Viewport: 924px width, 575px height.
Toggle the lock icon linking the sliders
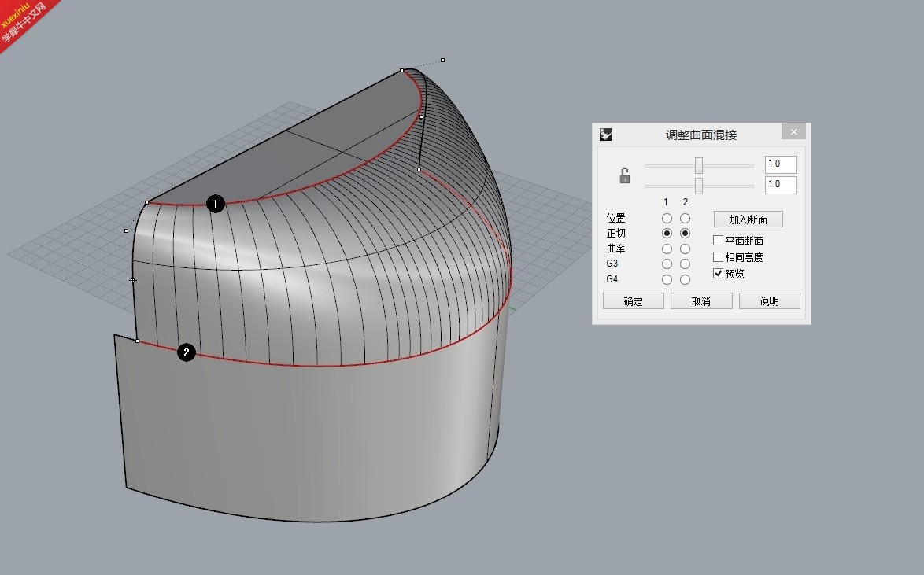point(625,175)
